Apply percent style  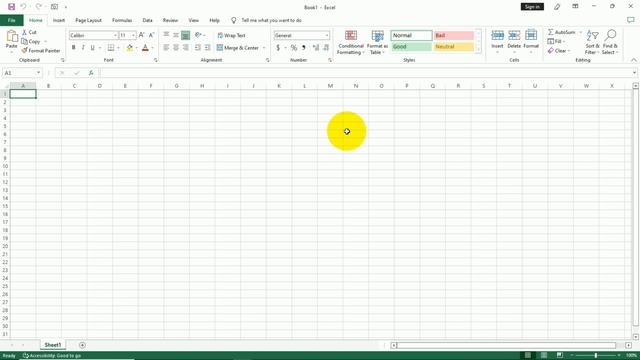pyautogui.click(x=293, y=48)
